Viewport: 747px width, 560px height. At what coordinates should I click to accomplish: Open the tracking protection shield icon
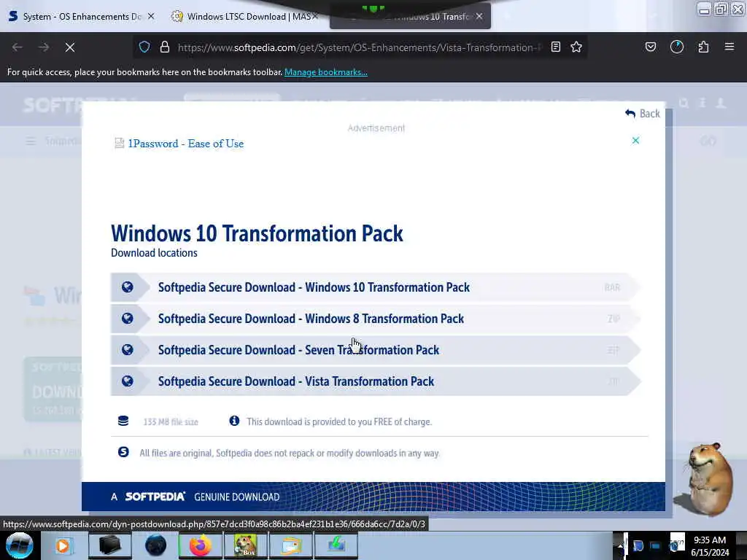(144, 47)
